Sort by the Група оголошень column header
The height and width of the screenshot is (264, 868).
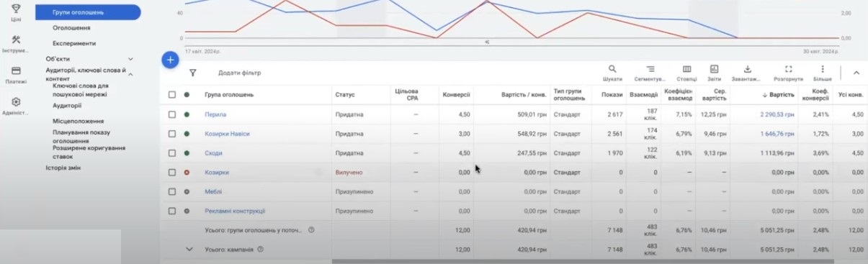click(229, 94)
